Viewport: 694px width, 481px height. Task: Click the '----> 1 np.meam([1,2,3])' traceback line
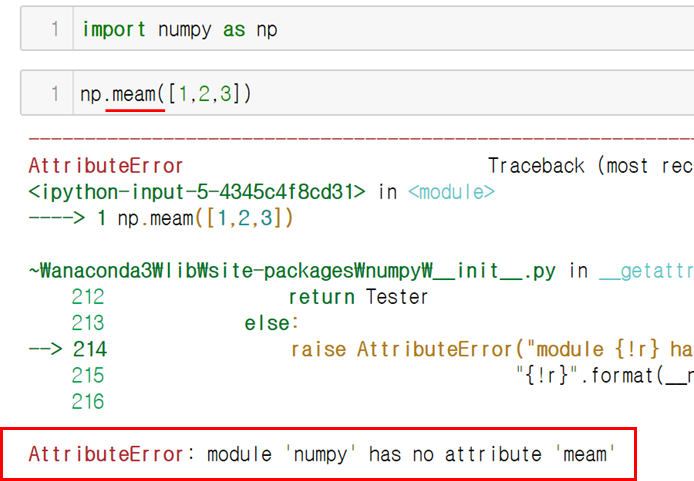pyautogui.click(x=161, y=218)
